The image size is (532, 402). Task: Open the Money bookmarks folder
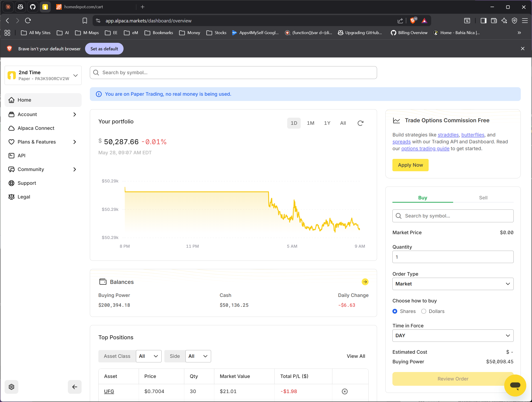[190, 33]
